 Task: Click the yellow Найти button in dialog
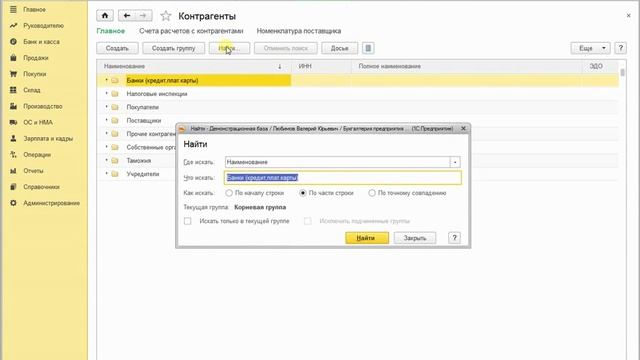pos(367,238)
